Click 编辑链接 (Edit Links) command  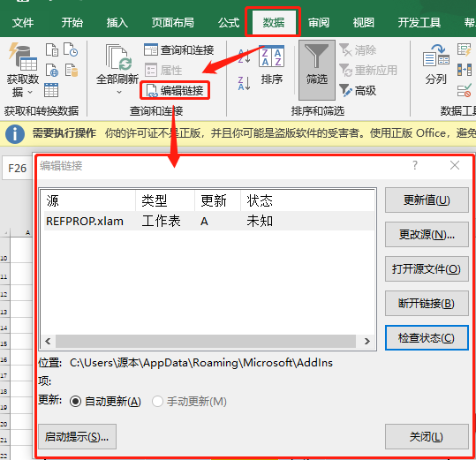(175, 90)
